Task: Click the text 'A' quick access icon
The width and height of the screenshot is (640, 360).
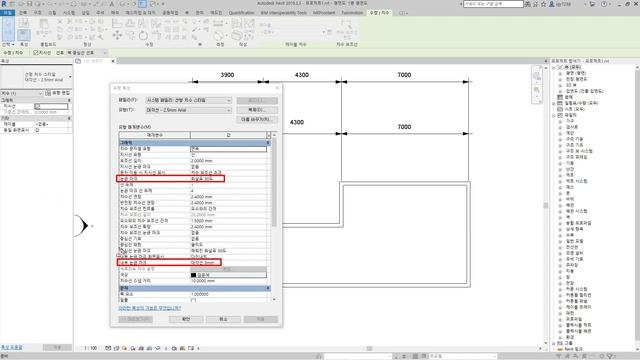Action: coord(111,4)
